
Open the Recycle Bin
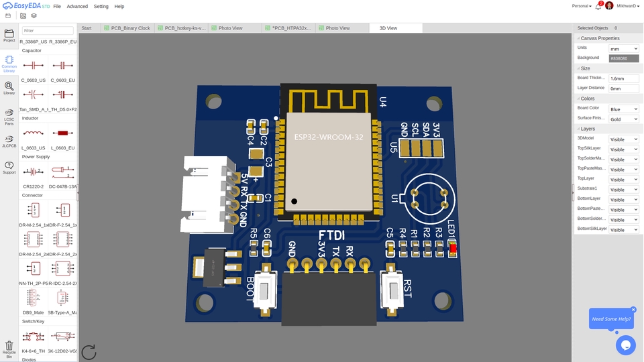9,348
